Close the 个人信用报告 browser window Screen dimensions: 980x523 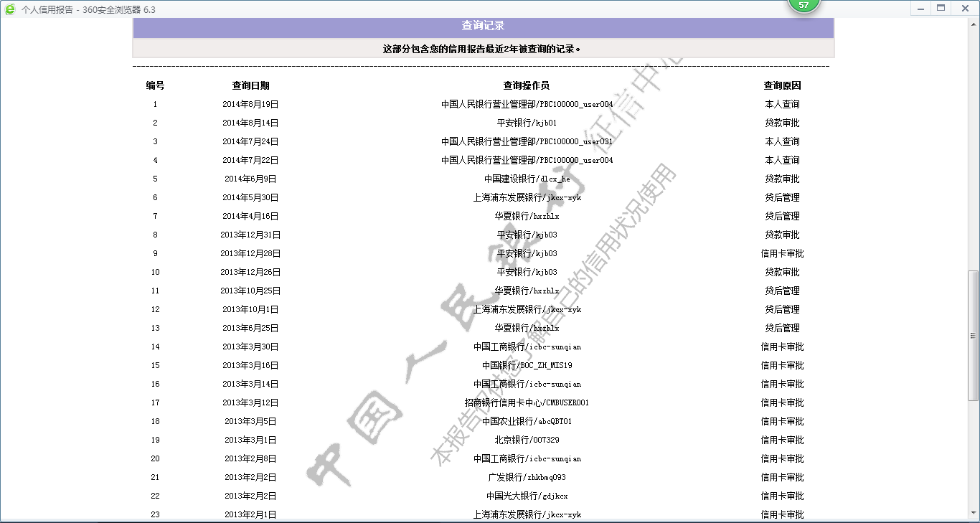tap(965, 9)
